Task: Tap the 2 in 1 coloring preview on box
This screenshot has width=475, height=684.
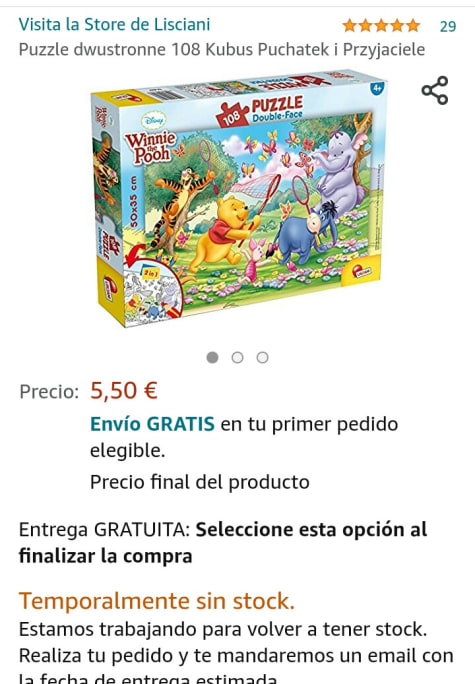Action: point(153,291)
